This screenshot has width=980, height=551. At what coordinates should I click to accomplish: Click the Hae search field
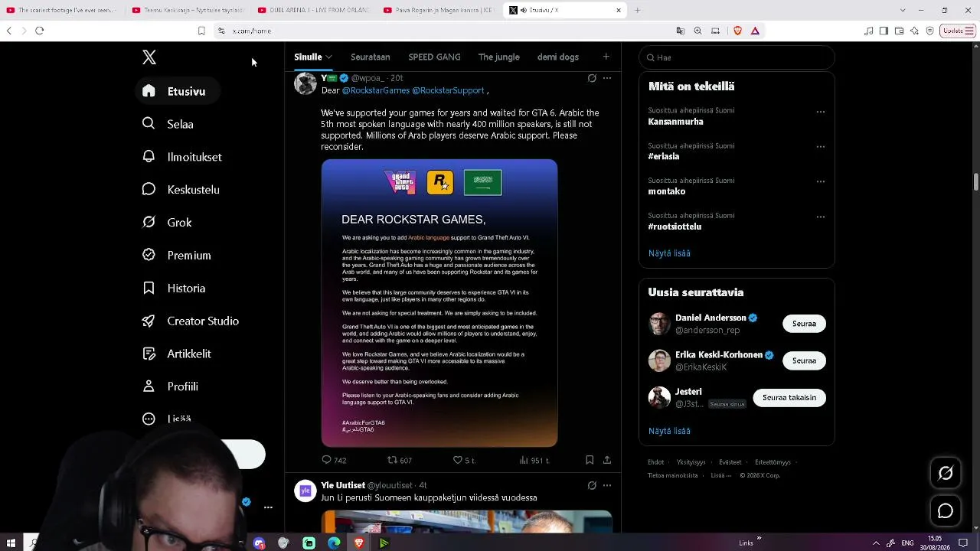(x=737, y=57)
